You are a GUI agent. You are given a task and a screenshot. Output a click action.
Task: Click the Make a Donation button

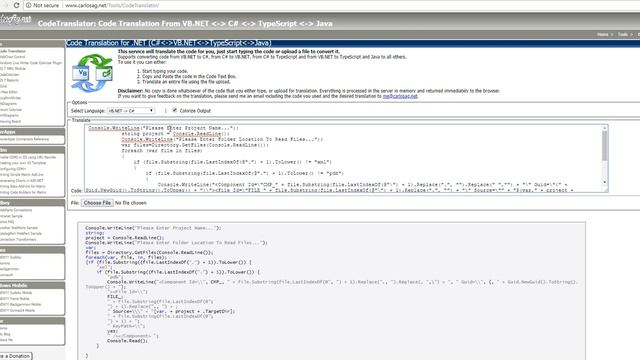click(16, 356)
